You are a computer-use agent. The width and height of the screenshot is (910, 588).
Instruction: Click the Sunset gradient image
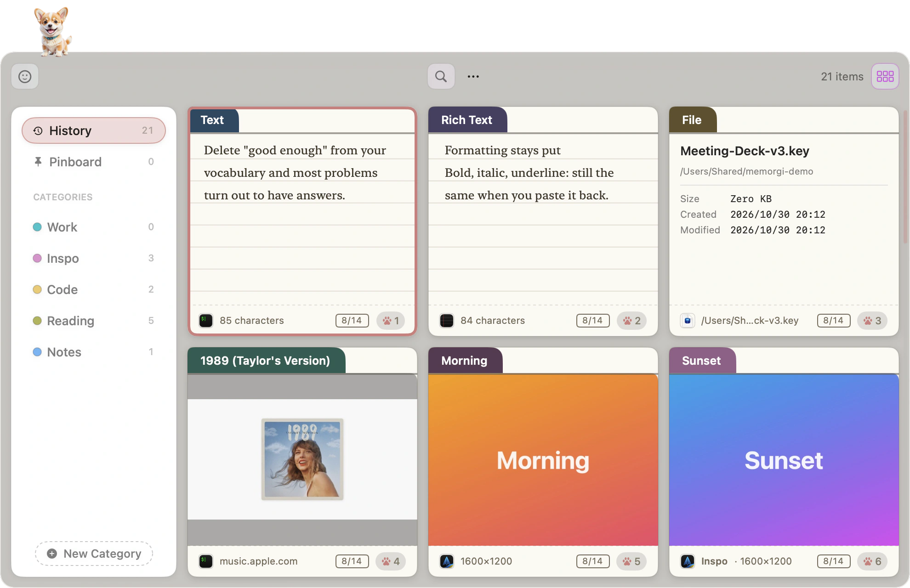point(784,460)
